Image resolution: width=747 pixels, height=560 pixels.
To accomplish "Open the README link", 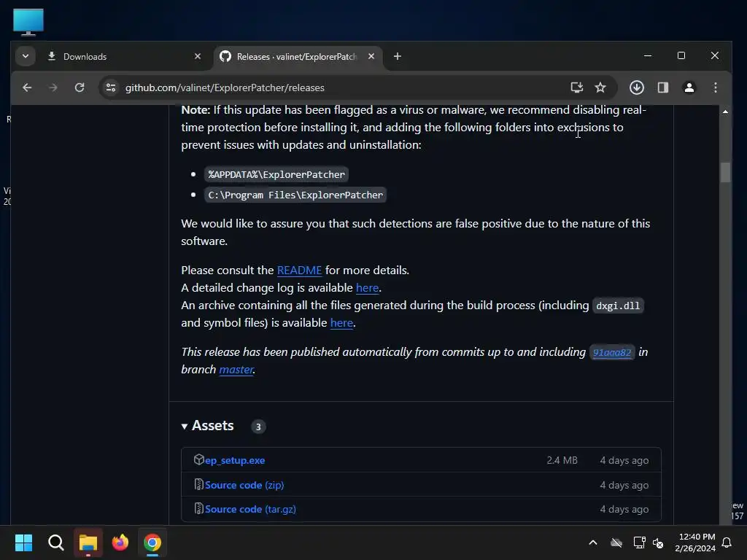I will 299,271.
